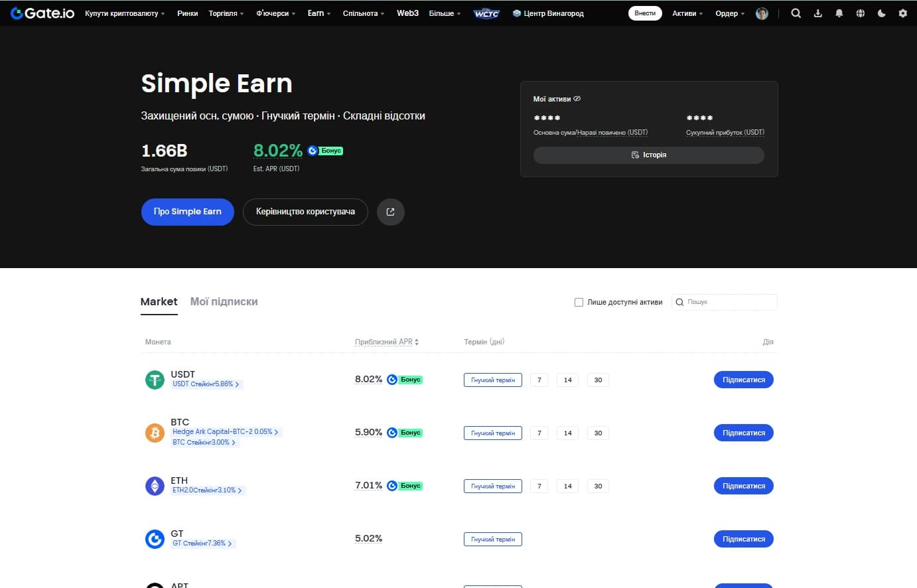This screenshot has width=917, height=588.
Task: Open the Rewards Center menu item
Action: pyautogui.click(x=548, y=13)
